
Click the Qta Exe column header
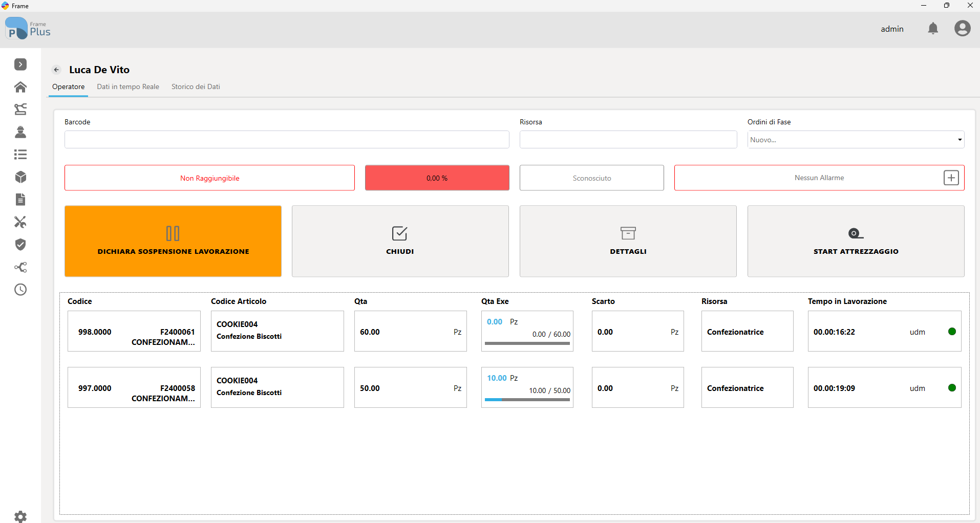pyautogui.click(x=495, y=301)
